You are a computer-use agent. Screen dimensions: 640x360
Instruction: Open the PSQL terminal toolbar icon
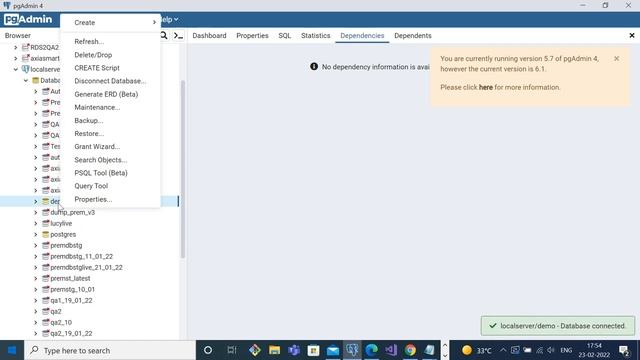point(178,36)
